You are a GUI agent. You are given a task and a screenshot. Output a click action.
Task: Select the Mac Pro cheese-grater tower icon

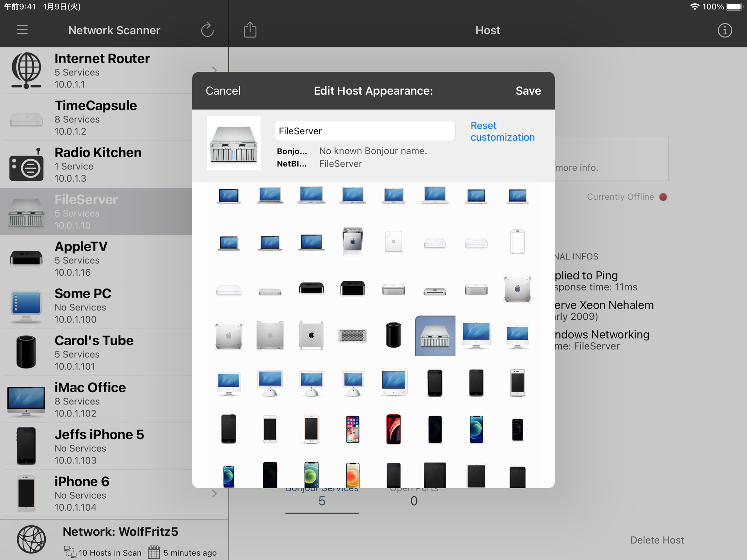click(x=311, y=335)
